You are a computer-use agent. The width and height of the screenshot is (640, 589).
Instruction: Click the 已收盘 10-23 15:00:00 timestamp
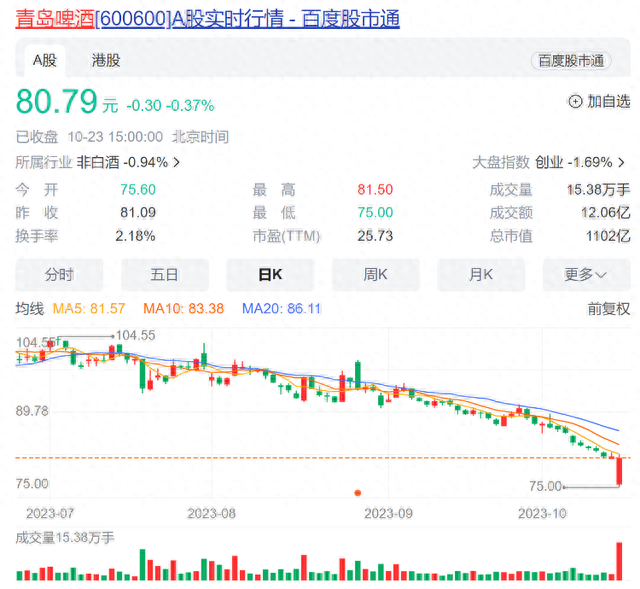pos(122,137)
